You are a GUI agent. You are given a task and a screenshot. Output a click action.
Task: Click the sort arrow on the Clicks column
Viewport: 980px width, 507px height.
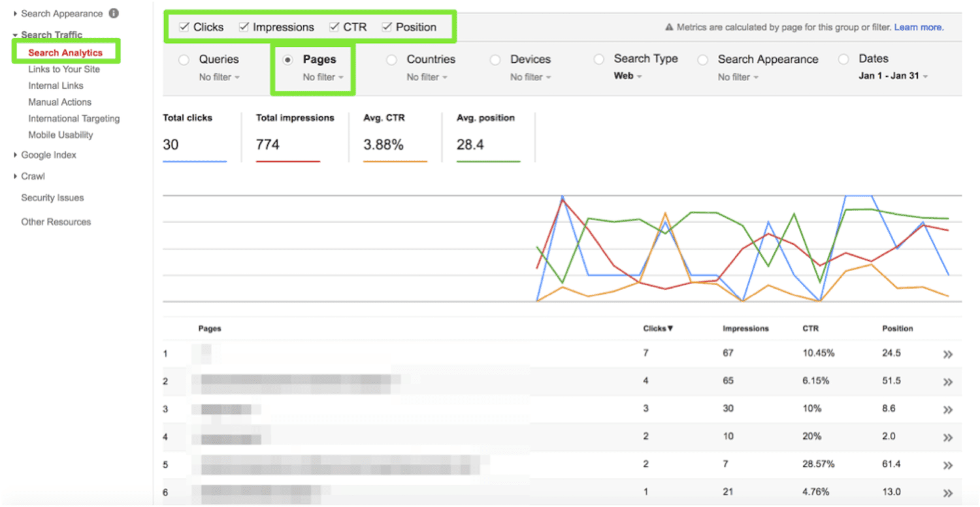pos(671,329)
